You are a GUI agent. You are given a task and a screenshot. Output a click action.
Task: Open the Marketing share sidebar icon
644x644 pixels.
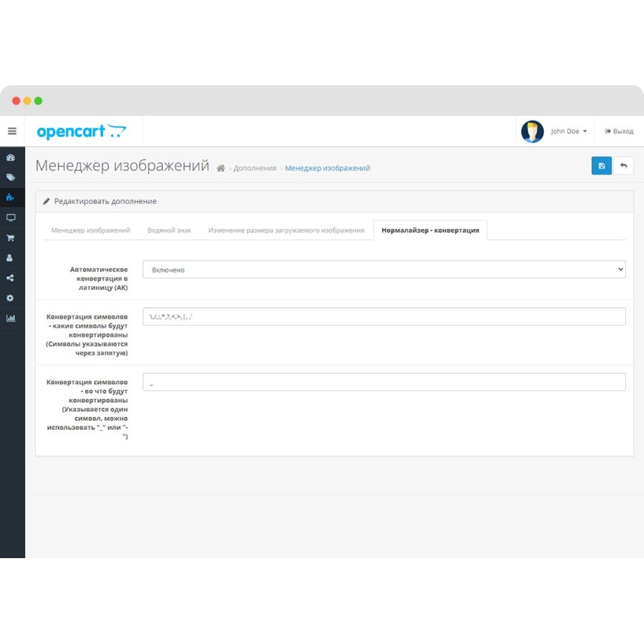[x=10, y=278]
